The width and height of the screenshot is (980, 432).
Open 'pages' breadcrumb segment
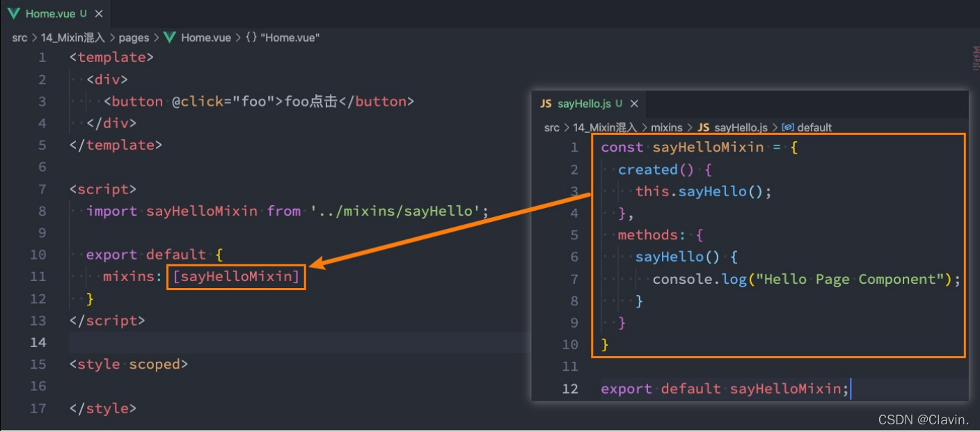coord(134,38)
